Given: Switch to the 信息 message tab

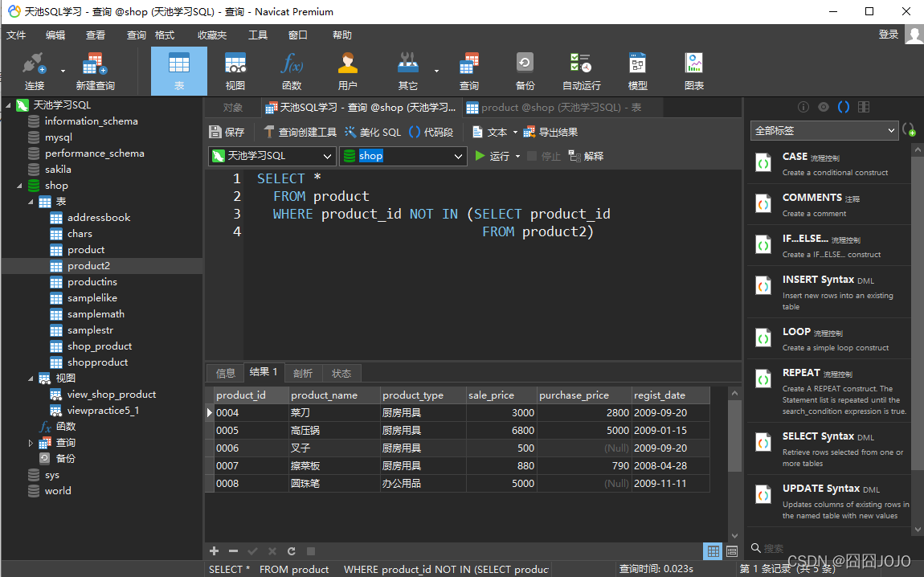Looking at the screenshot, I should tap(225, 373).
